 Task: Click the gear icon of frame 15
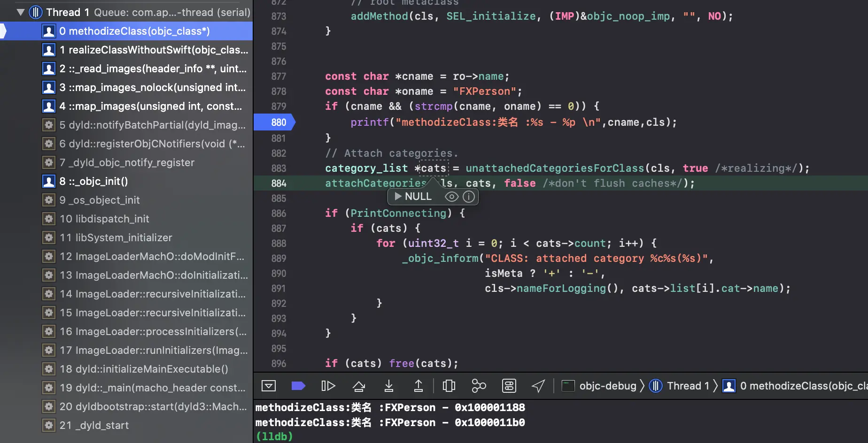48,313
